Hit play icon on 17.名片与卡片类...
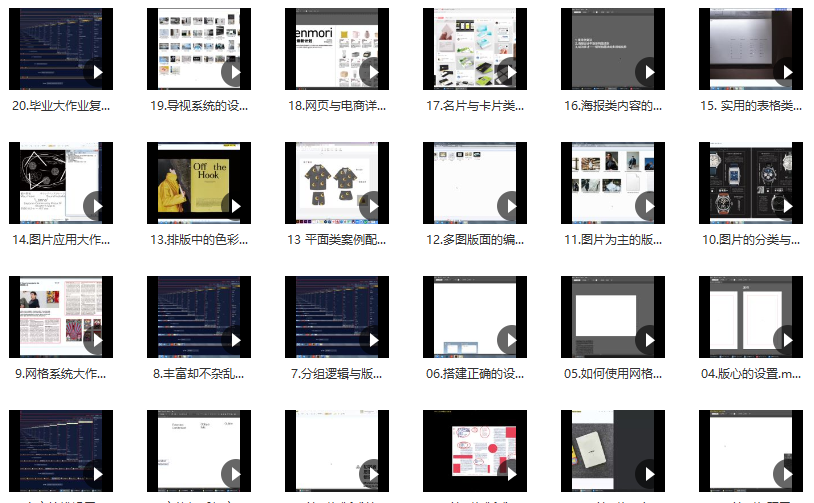This screenshot has width=814, height=503. pyautogui.click(x=511, y=73)
